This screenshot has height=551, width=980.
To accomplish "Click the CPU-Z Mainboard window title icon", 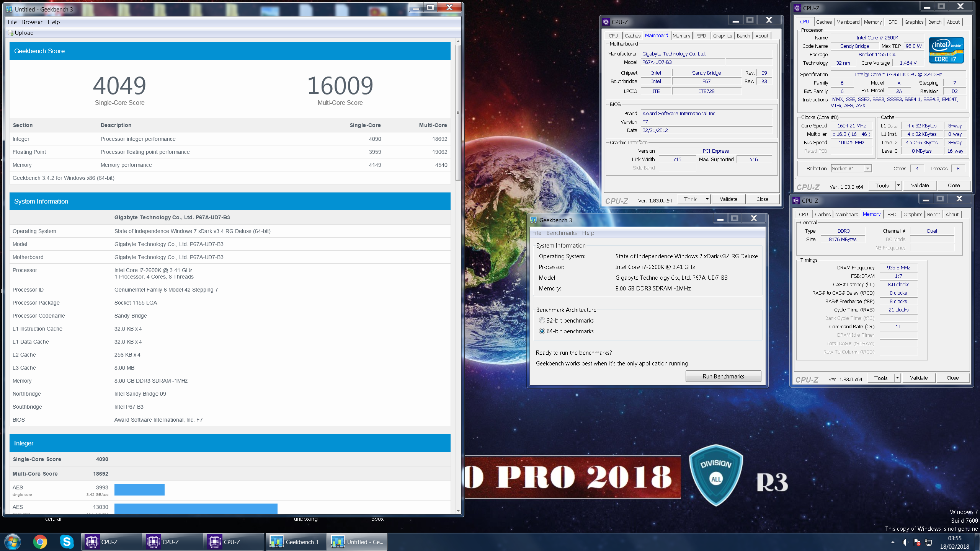I will point(606,22).
